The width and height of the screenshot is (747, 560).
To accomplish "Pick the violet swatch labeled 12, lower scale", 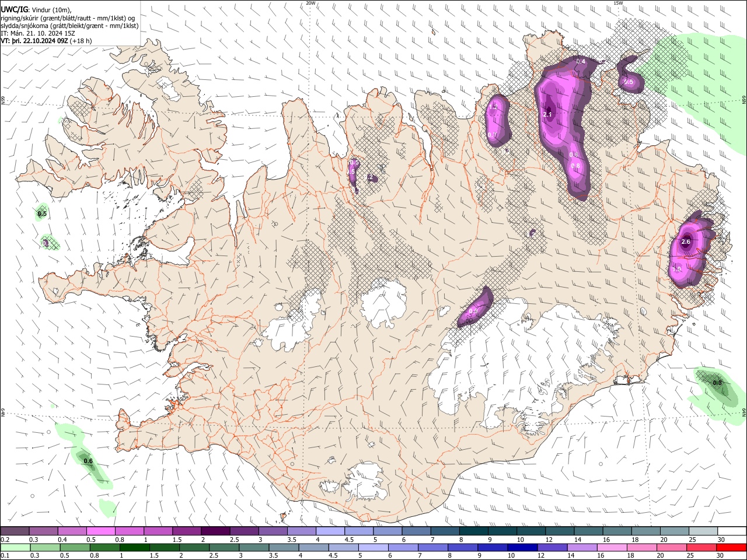I will [552, 547].
